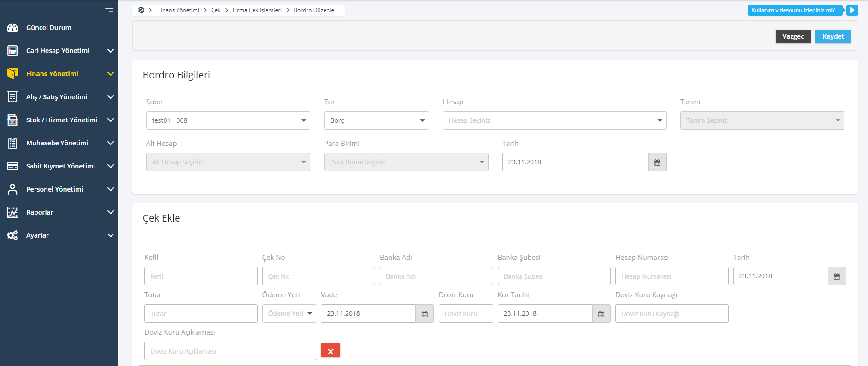Click the Bordro Düzenle breadcrumb text
Image resolution: width=868 pixels, height=366 pixels.
tap(314, 10)
